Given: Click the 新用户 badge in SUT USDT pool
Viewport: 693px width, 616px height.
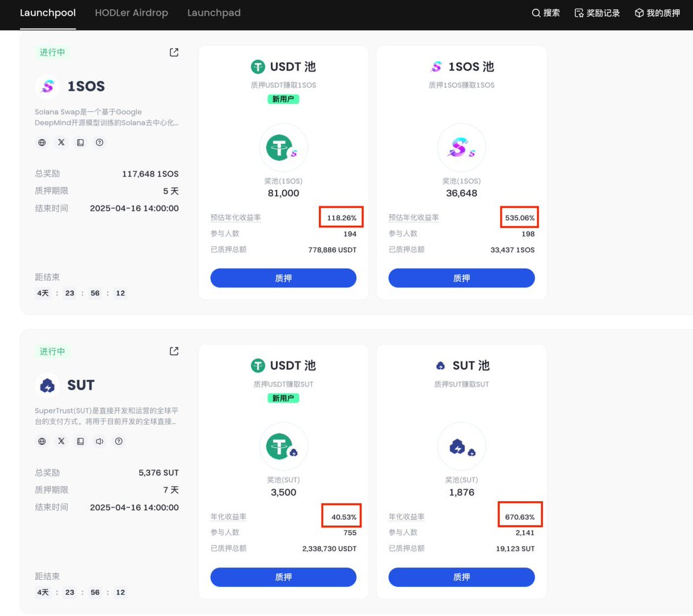Looking at the screenshot, I should (x=283, y=398).
